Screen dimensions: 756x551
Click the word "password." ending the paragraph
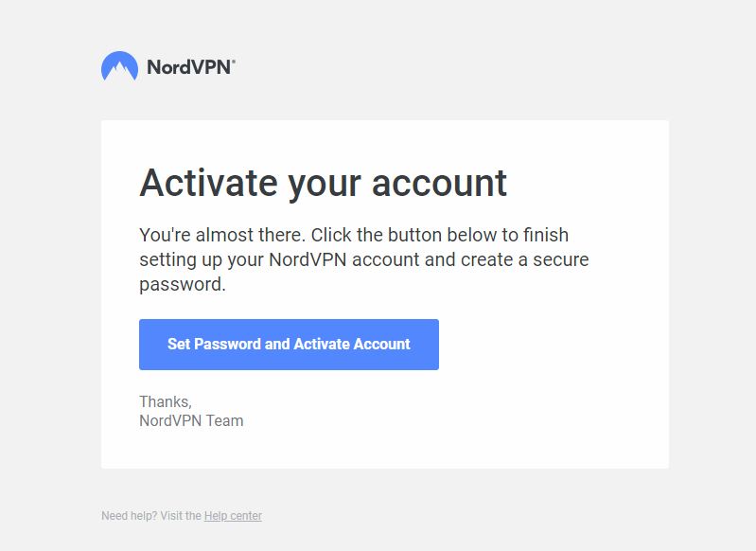point(183,285)
